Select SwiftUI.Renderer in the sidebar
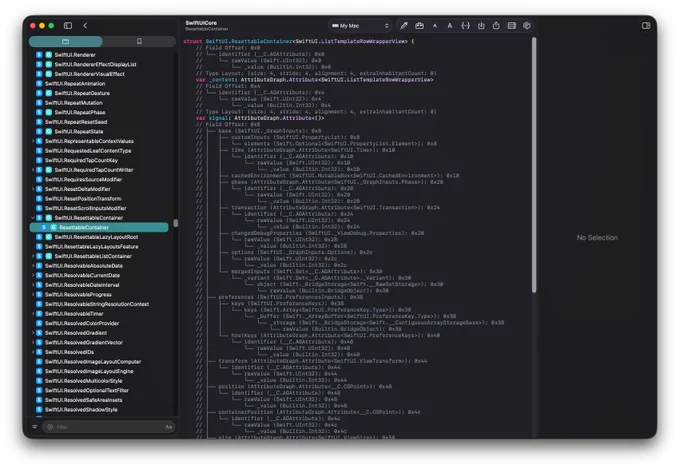The width and height of the screenshot is (680, 469). point(100,55)
